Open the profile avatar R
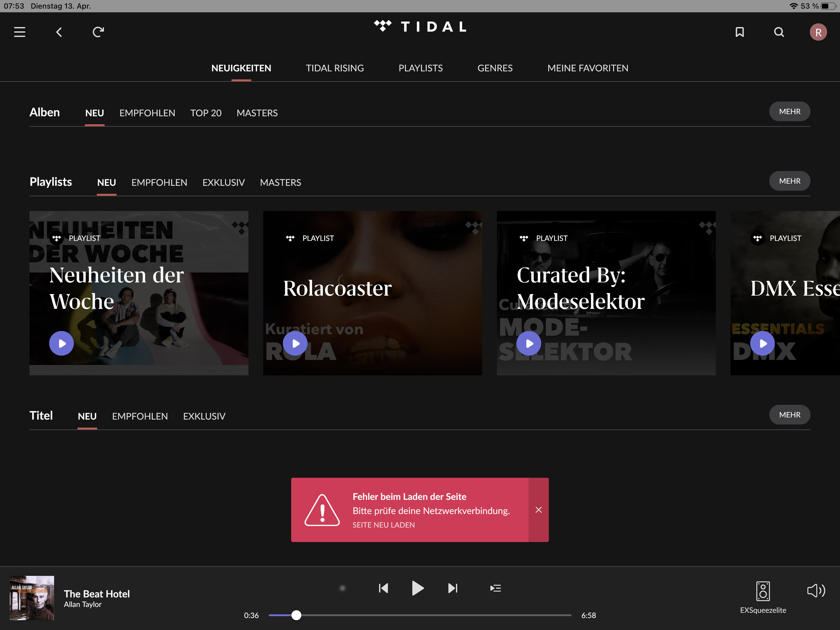The height and width of the screenshot is (630, 840). [x=818, y=32]
